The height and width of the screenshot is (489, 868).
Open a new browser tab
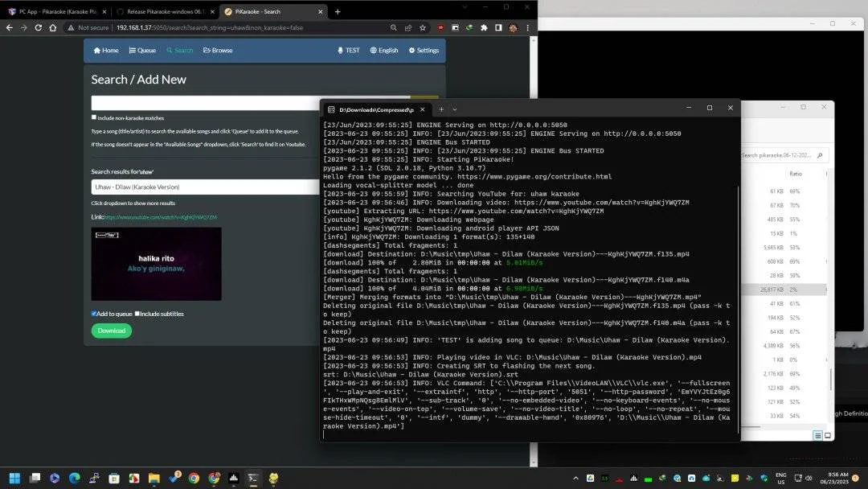point(338,11)
